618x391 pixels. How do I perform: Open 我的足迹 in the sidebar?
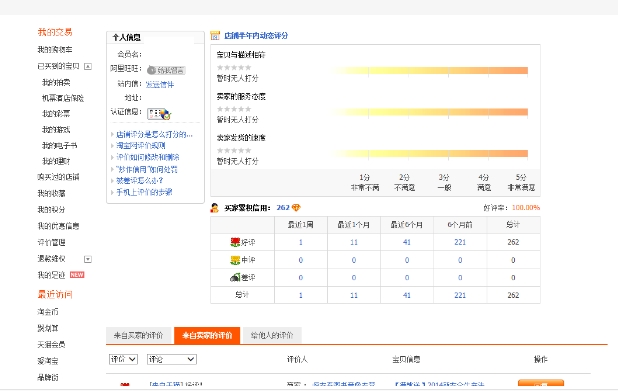51,275
